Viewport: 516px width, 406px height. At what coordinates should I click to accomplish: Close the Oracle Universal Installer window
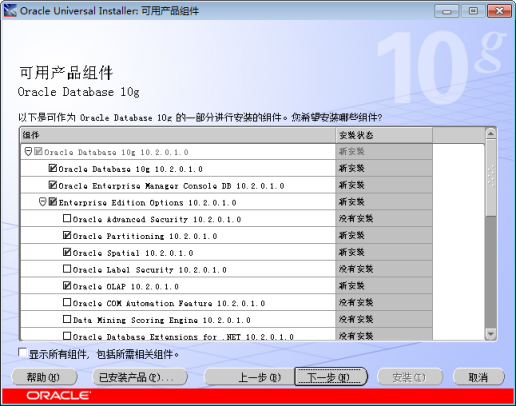tap(499, 11)
